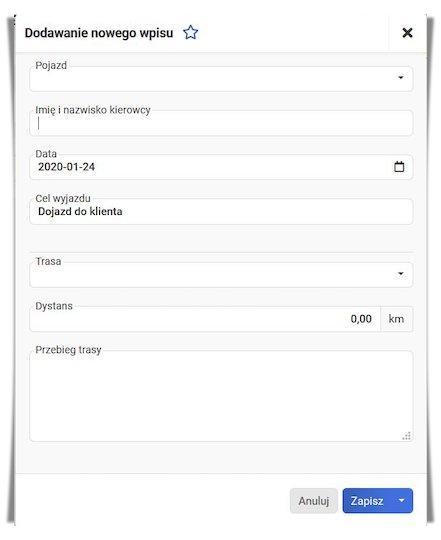Close the Dodawanie nowego wpisu dialog
Screen dimensions: 441x540
pos(407,33)
